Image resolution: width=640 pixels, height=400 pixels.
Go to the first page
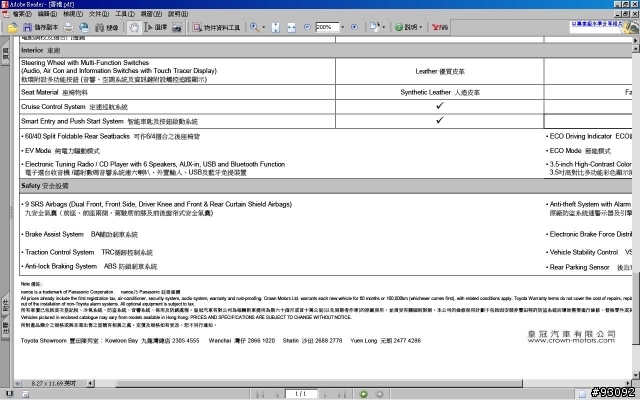(x=260, y=394)
